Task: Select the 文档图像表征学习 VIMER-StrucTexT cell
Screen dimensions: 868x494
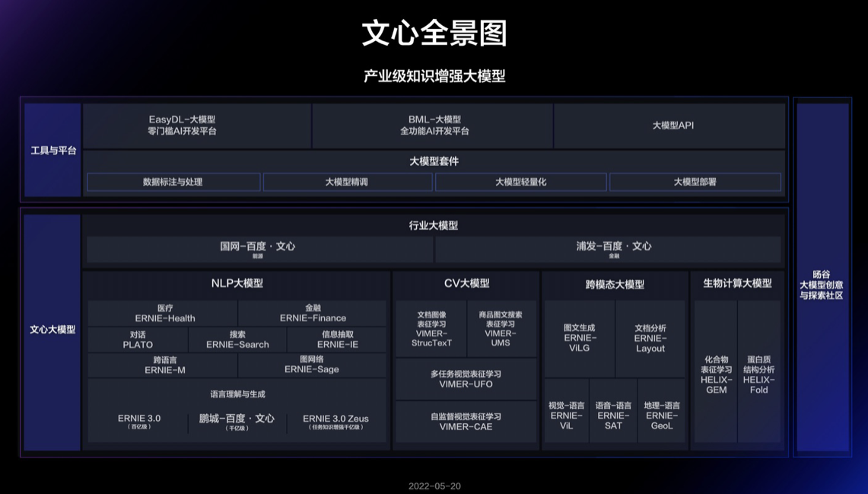Action: (x=431, y=329)
